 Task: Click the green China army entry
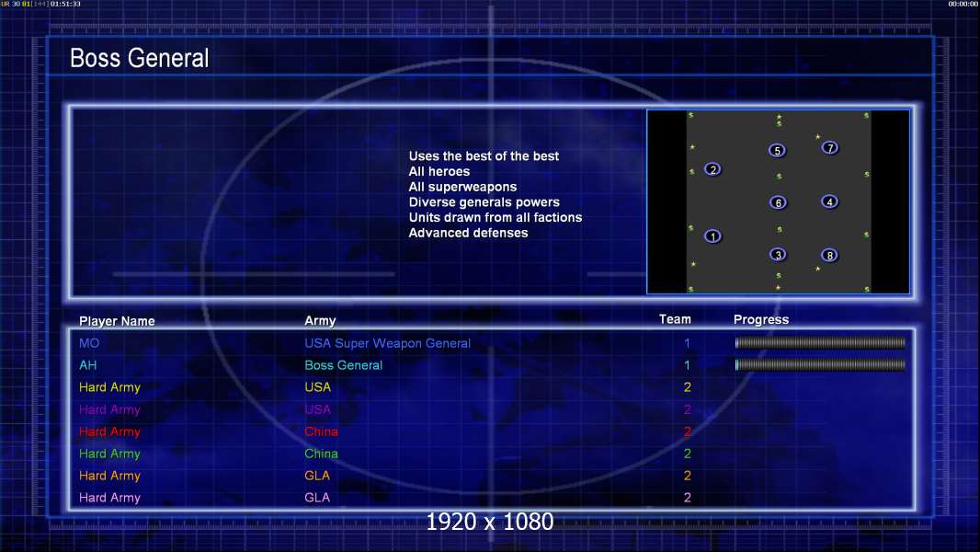click(321, 454)
